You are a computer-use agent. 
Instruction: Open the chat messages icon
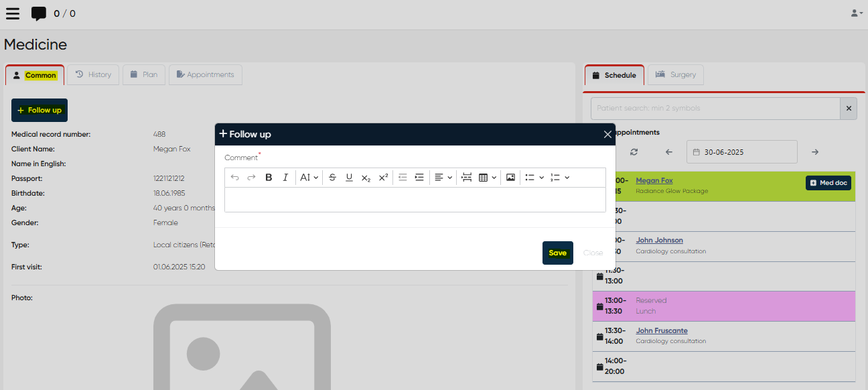pos(39,13)
